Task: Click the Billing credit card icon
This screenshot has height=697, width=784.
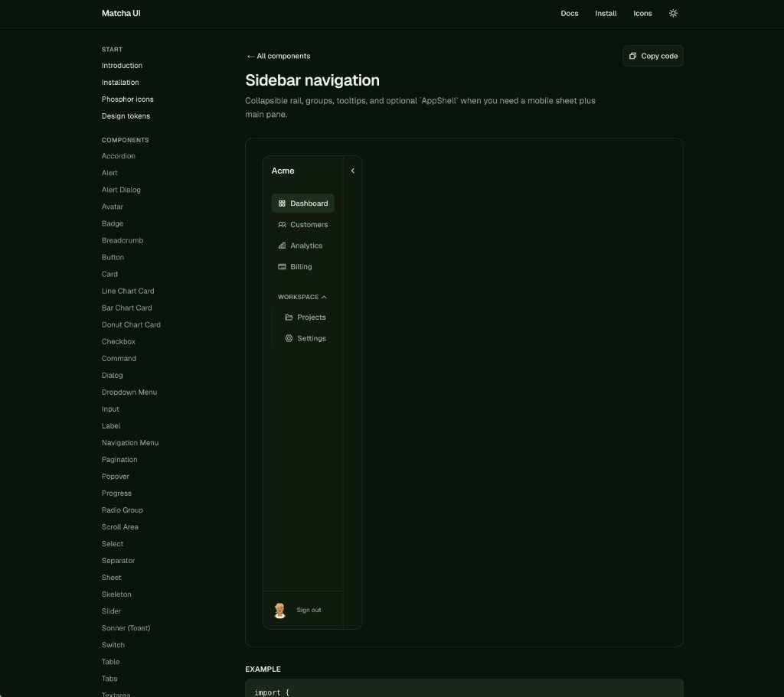Action: coord(283,266)
